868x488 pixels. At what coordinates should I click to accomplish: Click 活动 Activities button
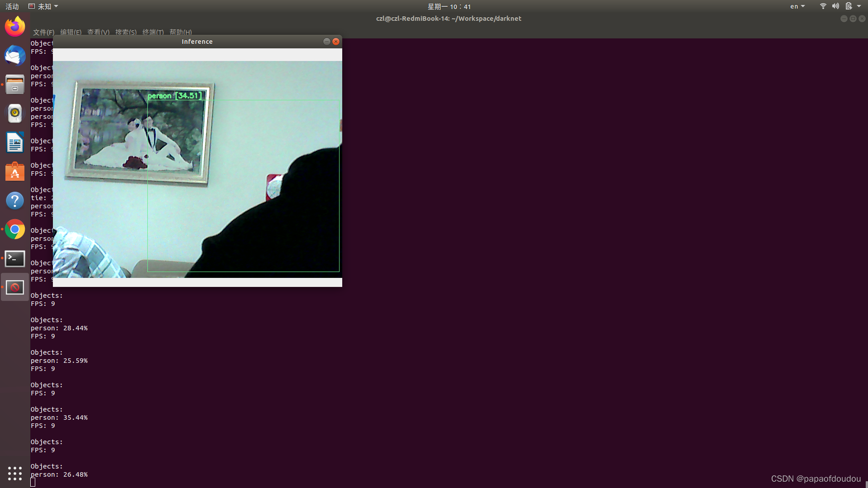coord(12,6)
